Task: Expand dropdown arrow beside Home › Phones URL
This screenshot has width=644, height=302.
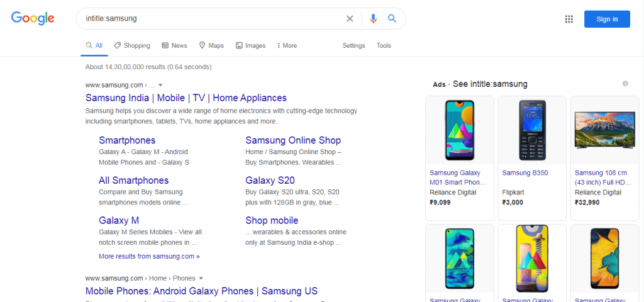Action: (x=201, y=278)
